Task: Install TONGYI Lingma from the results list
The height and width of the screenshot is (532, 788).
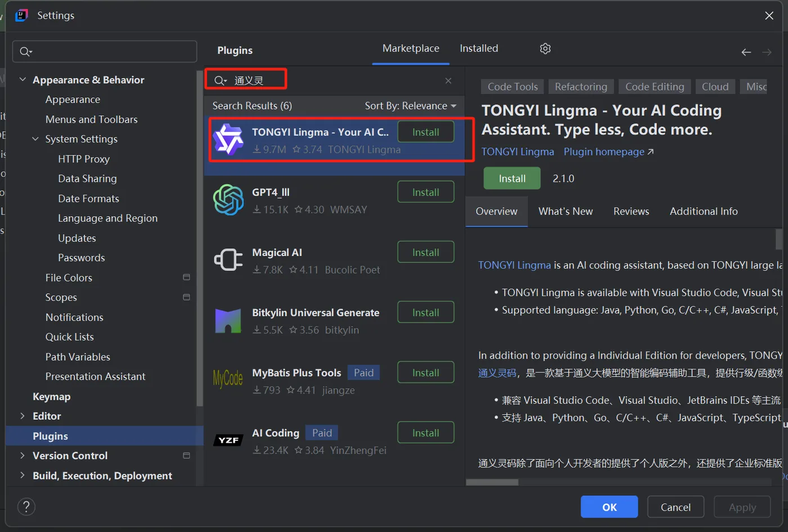Action: pos(426,132)
